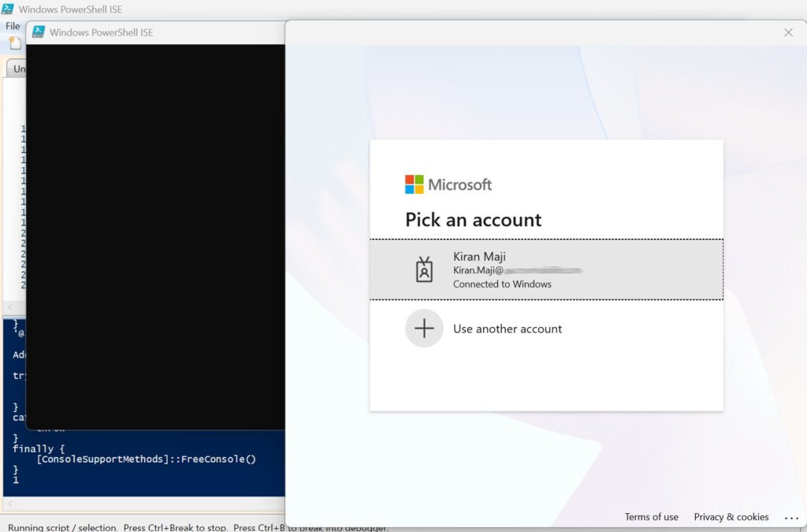The height and width of the screenshot is (532, 807).
Task: Close the Microsoft sign-in dialog
Action: point(788,32)
